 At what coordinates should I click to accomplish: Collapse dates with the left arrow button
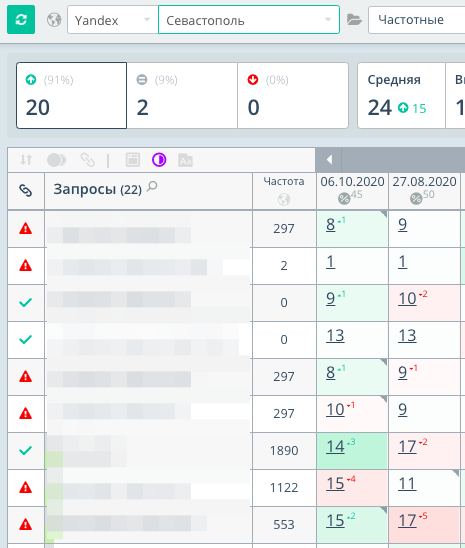(x=328, y=160)
